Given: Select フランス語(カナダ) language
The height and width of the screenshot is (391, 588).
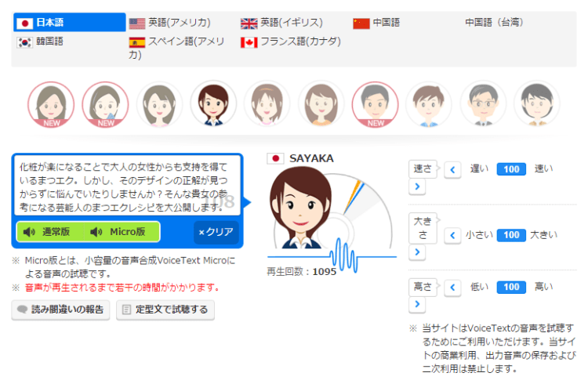Looking at the screenshot, I should point(291,42).
